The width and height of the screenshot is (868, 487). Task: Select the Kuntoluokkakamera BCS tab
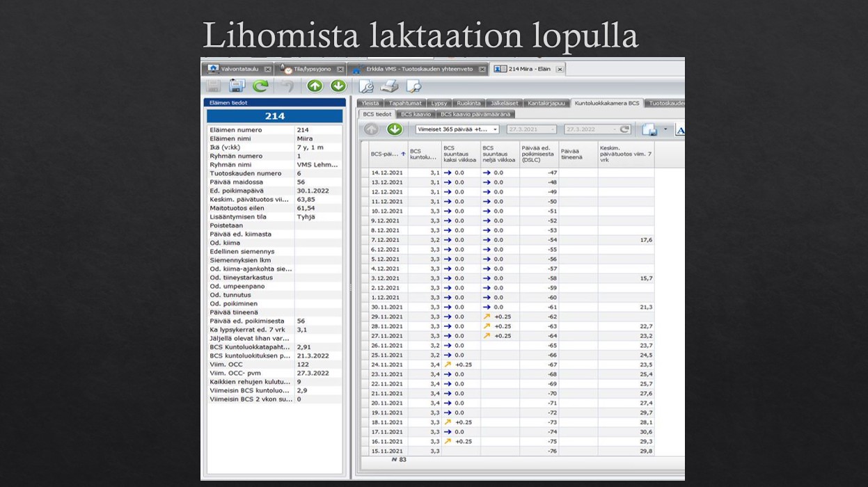point(606,103)
